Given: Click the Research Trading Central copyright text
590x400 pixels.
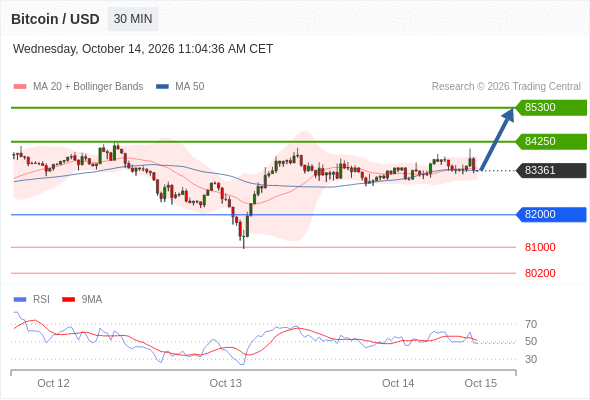Looking at the screenshot, I should tap(506, 87).
